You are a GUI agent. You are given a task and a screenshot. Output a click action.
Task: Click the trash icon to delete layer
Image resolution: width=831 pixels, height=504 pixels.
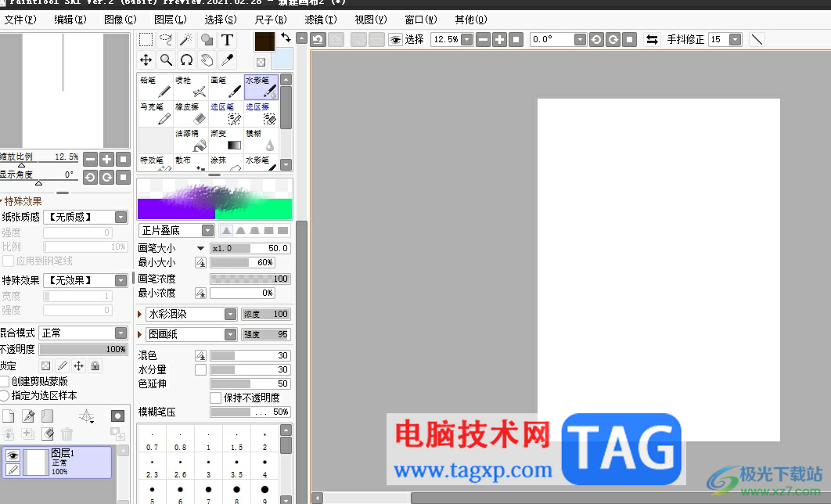(67, 434)
